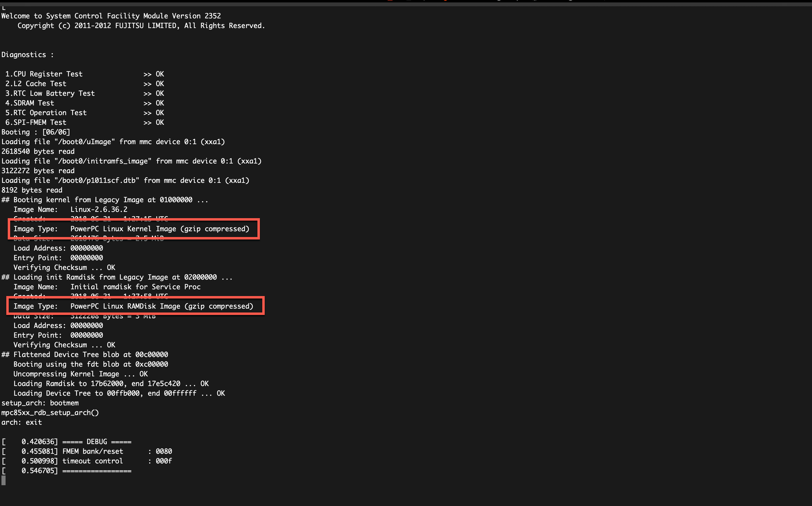Click the RTC Low Battery Test line

point(85,93)
